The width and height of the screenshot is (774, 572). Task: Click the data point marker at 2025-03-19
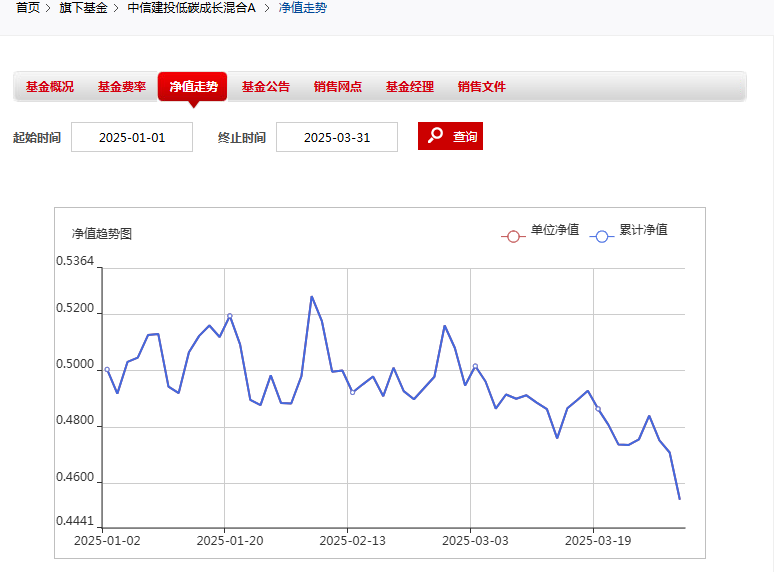(598, 409)
